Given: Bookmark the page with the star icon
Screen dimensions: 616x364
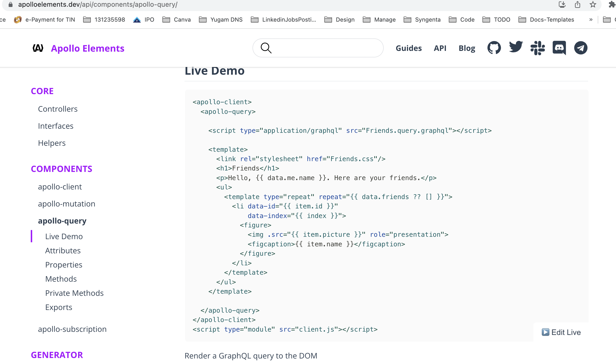Looking at the screenshot, I should (593, 4).
